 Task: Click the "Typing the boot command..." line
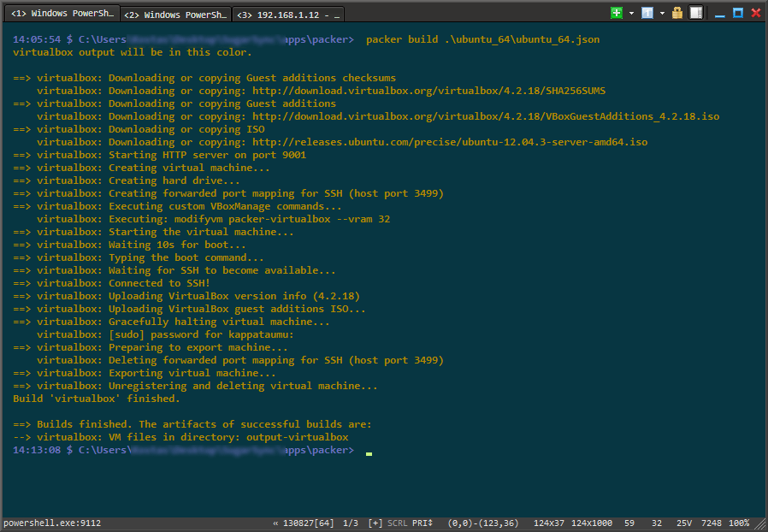point(139,257)
